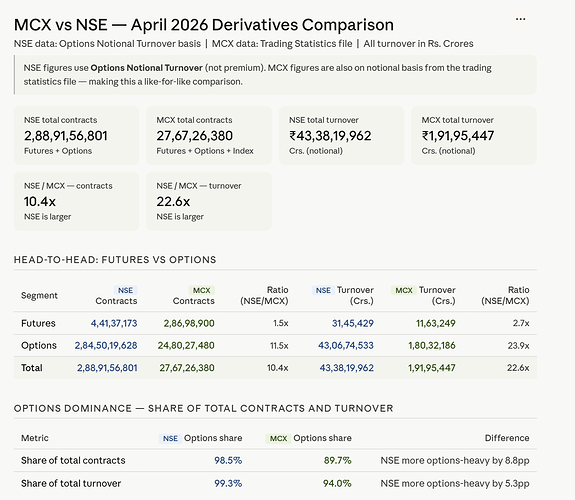Click the NSE badge beside Turnover (Crs.) header
The width and height of the screenshot is (575, 500).
(x=323, y=290)
